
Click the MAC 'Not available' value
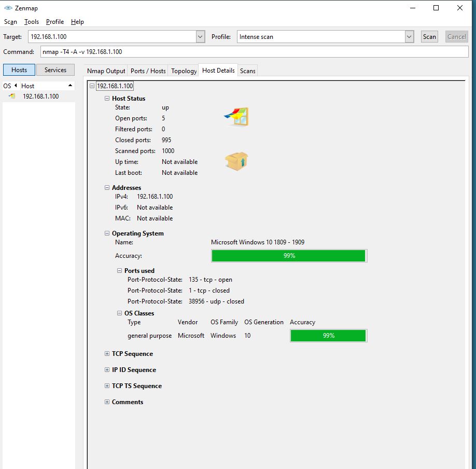tap(155, 218)
